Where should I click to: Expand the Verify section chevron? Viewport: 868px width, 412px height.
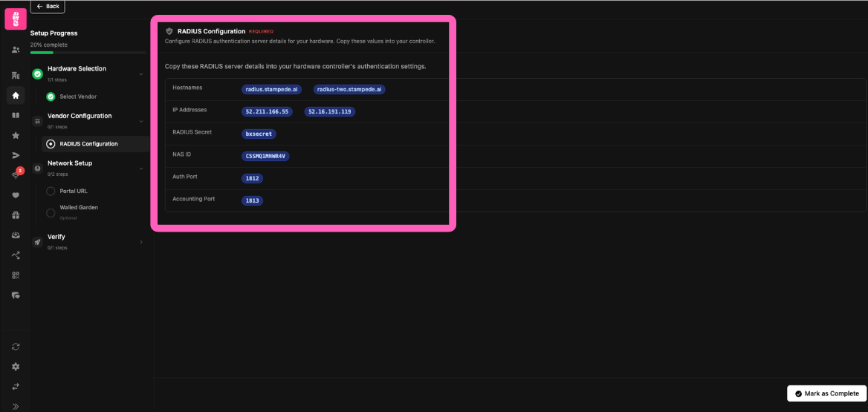tap(141, 242)
